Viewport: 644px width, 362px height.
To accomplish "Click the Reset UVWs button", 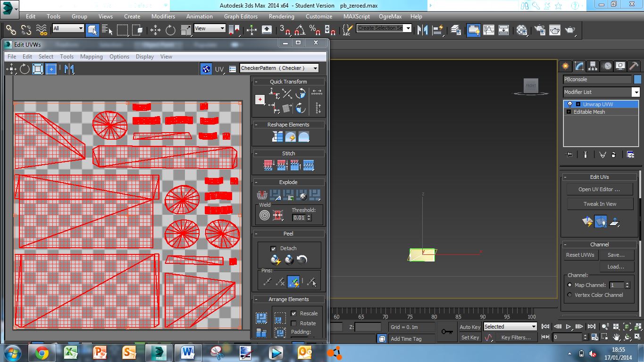I will [x=580, y=255].
